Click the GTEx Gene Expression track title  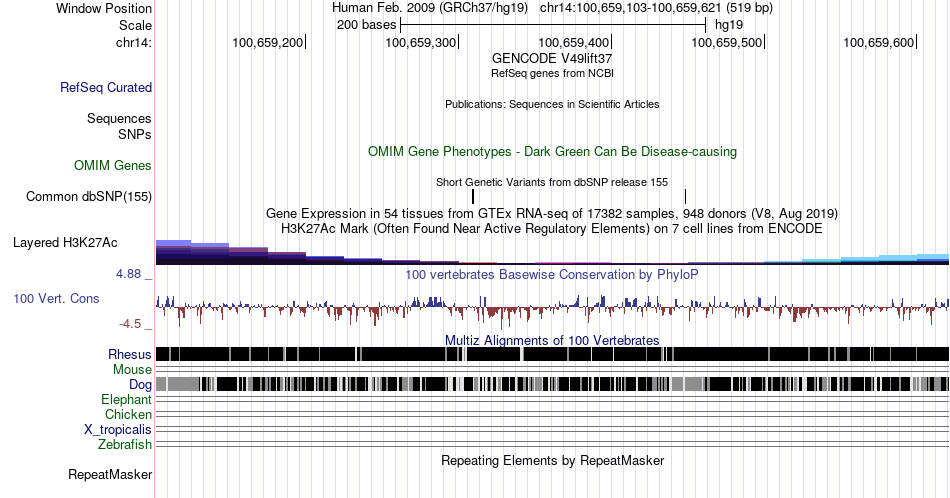click(x=552, y=213)
